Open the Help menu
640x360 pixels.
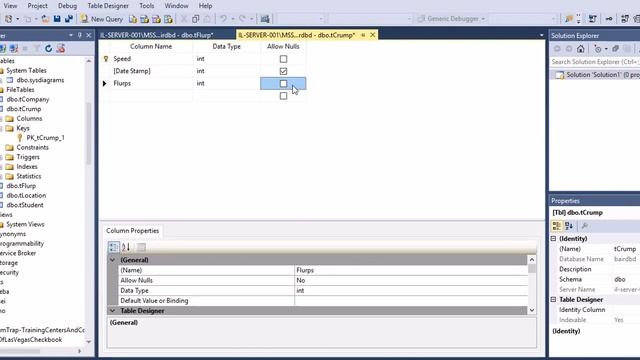click(205, 6)
